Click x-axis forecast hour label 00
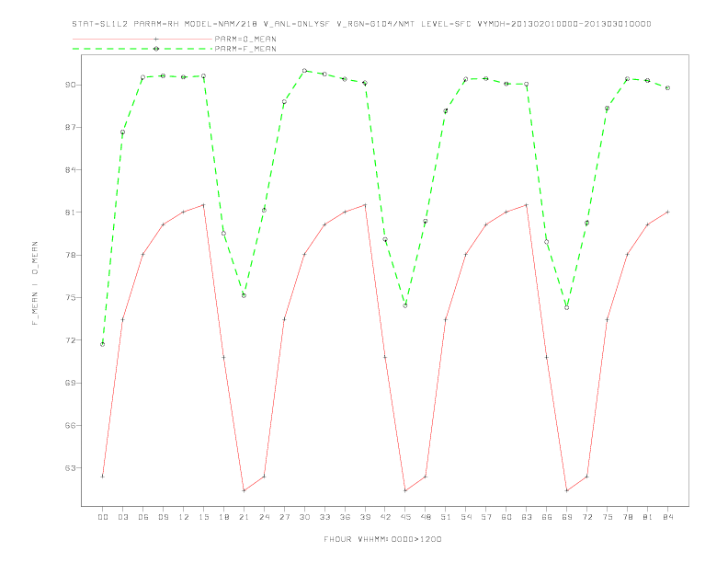This screenshot has width=728, height=563. (103, 517)
